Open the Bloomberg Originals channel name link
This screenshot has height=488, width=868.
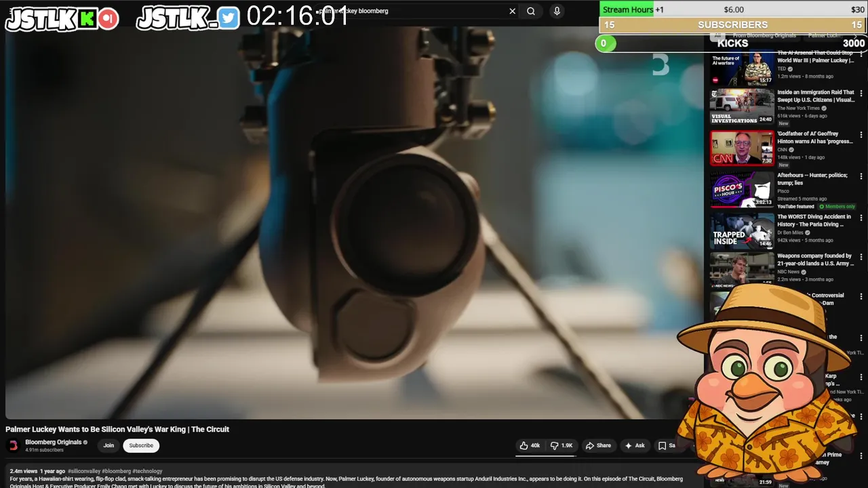pos(54,442)
